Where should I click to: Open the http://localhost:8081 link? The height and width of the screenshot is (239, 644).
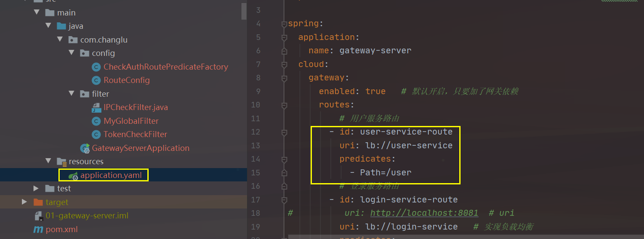click(424, 213)
